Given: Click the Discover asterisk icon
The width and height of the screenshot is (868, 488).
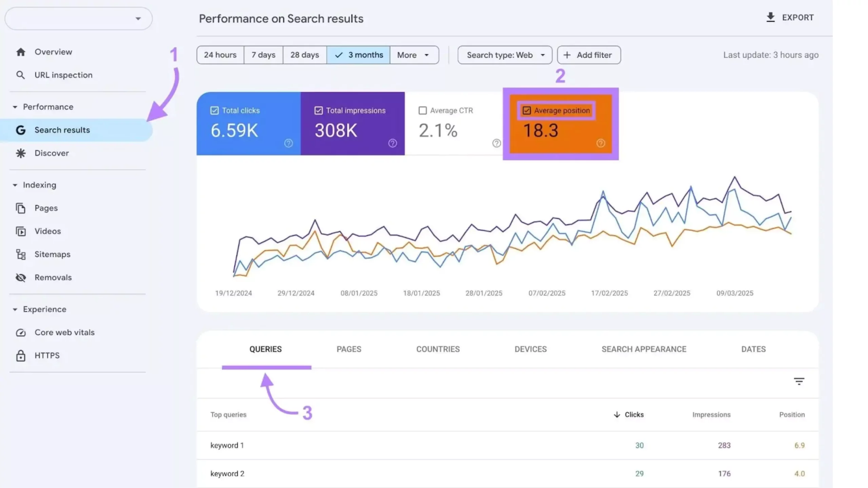Looking at the screenshot, I should [21, 153].
